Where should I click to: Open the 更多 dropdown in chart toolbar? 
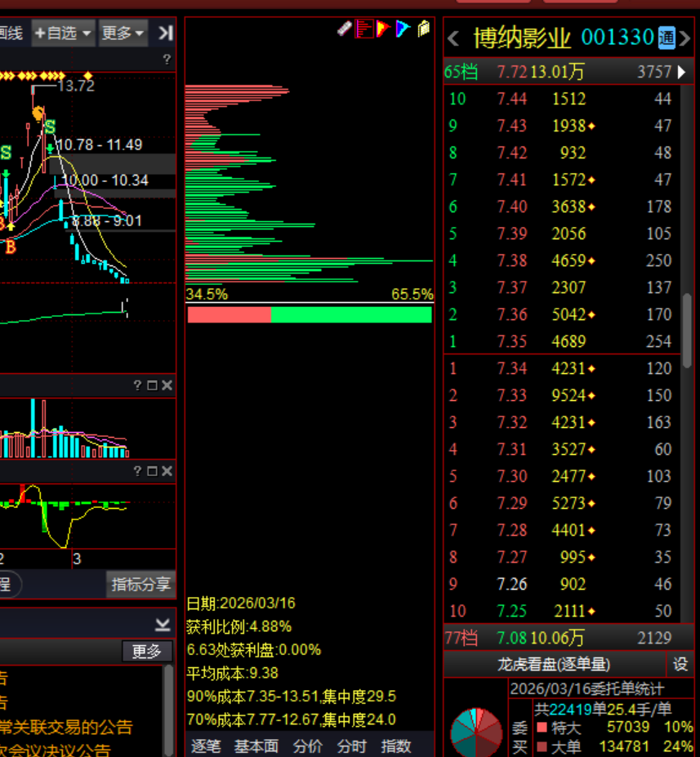point(123,33)
